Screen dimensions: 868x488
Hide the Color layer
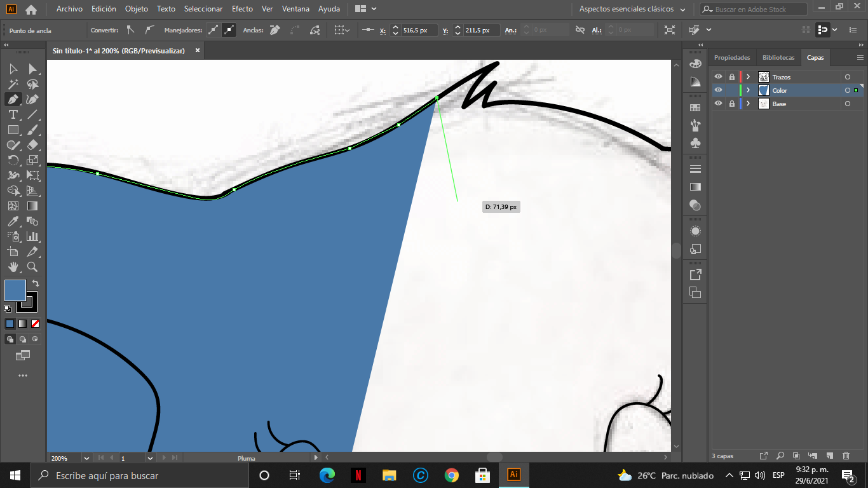click(x=718, y=90)
